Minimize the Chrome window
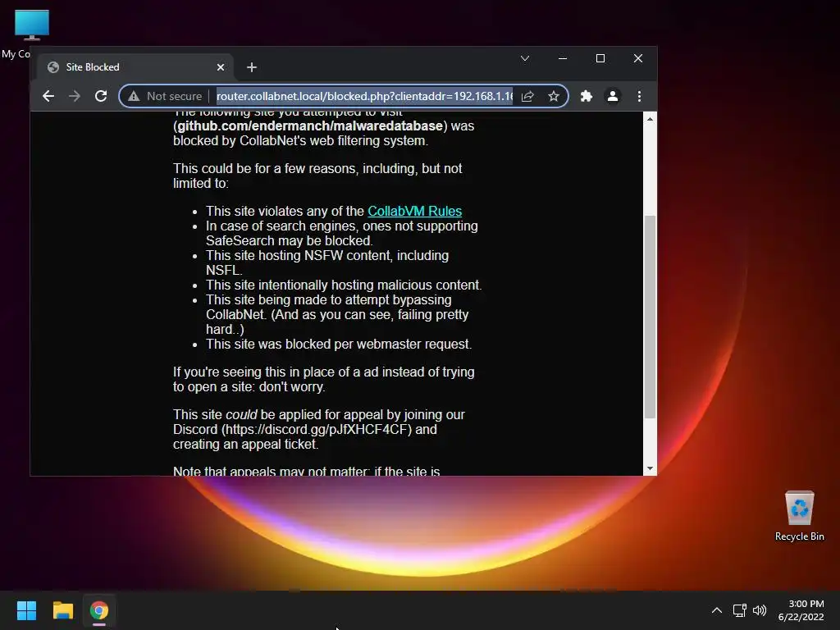The width and height of the screenshot is (840, 630). click(563, 58)
